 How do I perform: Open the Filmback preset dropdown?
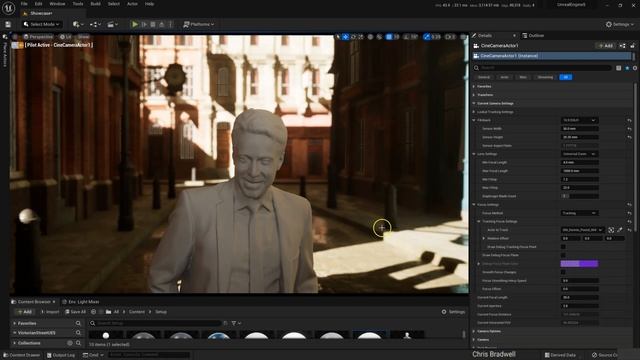(579, 120)
